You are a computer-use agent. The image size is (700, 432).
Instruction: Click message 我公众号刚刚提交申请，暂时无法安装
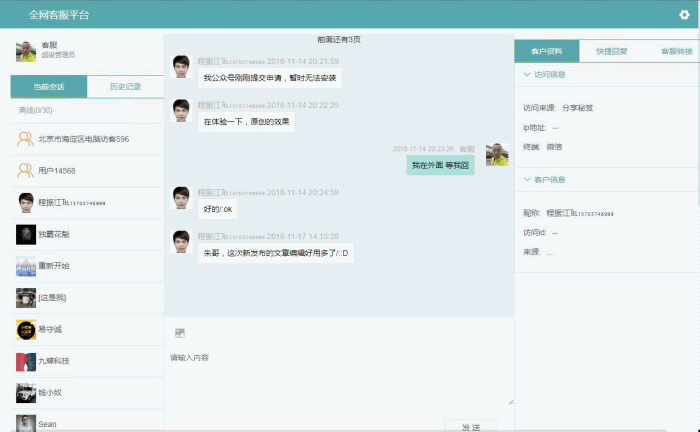point(270,78)
